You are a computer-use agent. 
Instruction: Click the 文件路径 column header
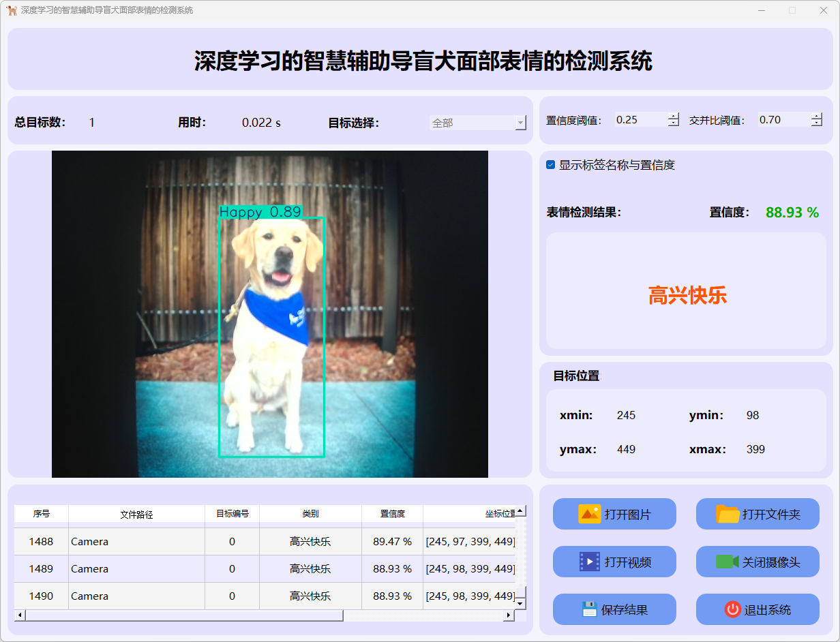click(x=136, y=514)
